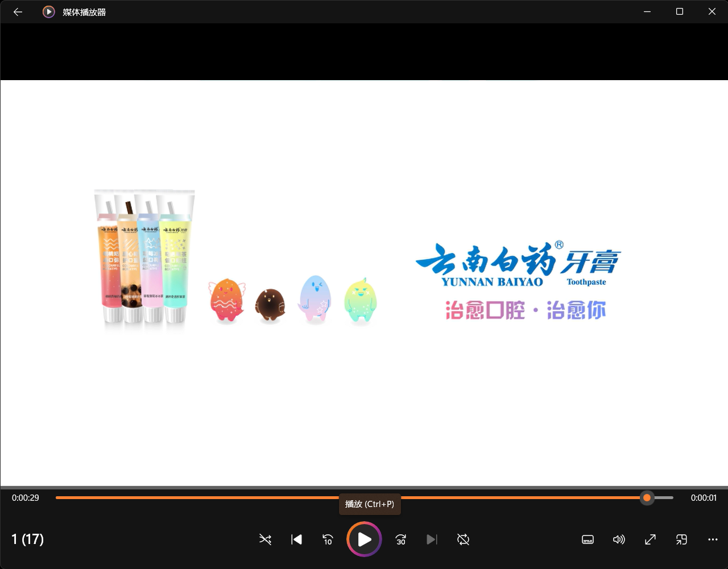The height and width of the screenshot is (569, 728).
Task: Go back with the arrow button
Action: coord(18,11)
